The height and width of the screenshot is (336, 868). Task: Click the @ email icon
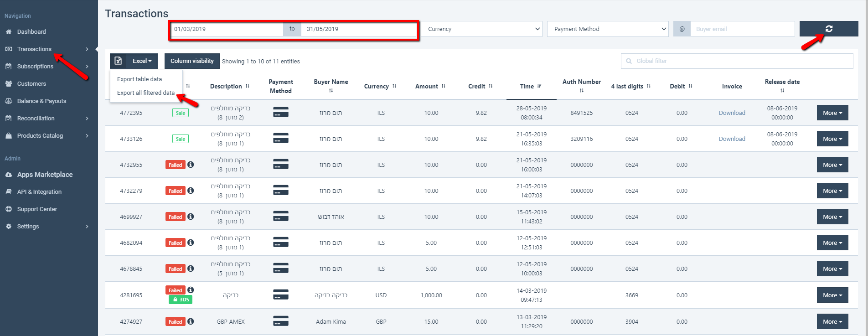tap(682, 29)
